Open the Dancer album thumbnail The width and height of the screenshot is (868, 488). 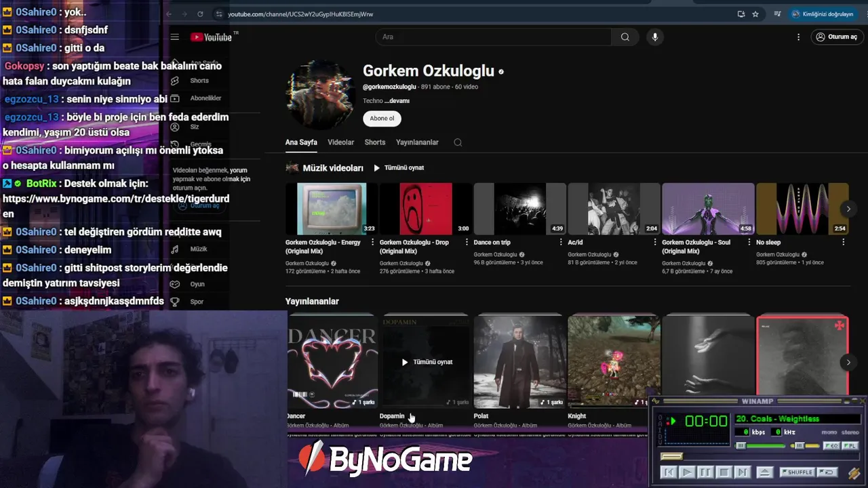[332, 362]
